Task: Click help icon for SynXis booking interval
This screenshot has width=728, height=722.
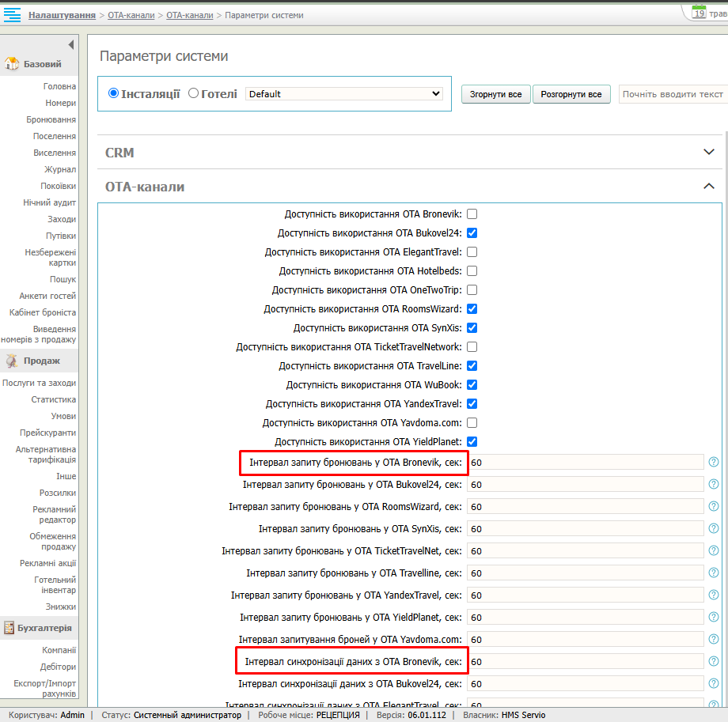Action: (713, 528)
